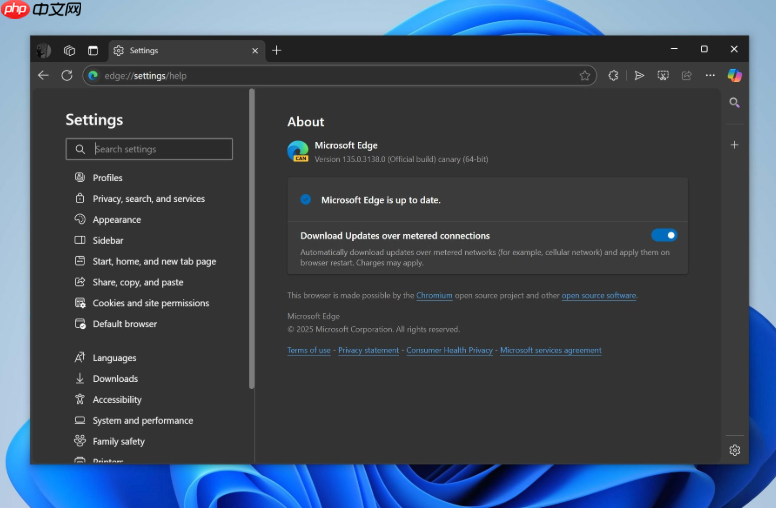Close the Settings tab
Viewport: 776px width, 508px height.
255,50
